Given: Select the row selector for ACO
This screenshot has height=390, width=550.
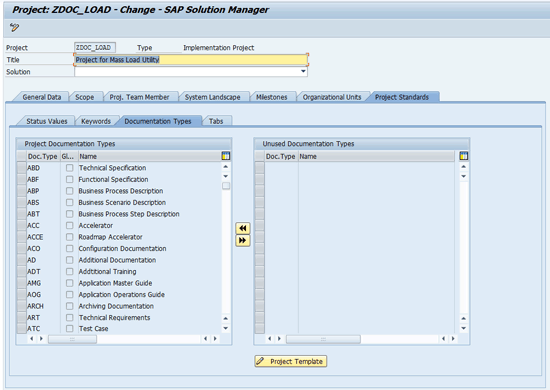Looking at the screenshot, I should (21, 249).
